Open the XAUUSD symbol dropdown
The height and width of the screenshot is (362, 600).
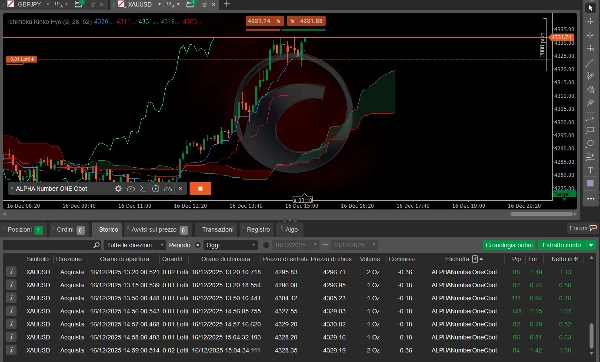click(159, 4)
